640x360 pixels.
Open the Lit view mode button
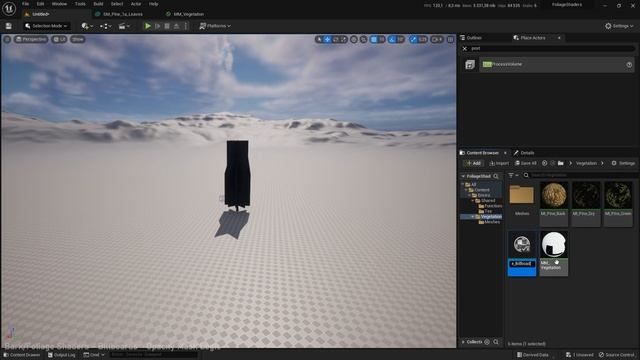(x=60, y=40)
